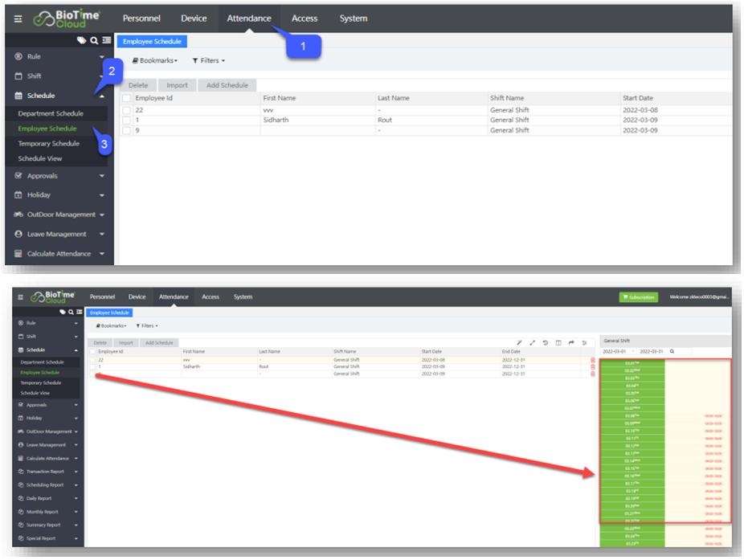The height and width of the screenshot is (560, 744).
Task: Open the Personnel menu in upper navigation bar
Action: (x=141, y=18)
